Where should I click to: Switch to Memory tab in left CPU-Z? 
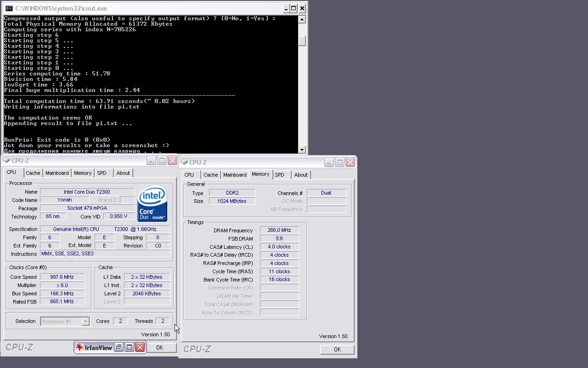(x=83, y=173)
